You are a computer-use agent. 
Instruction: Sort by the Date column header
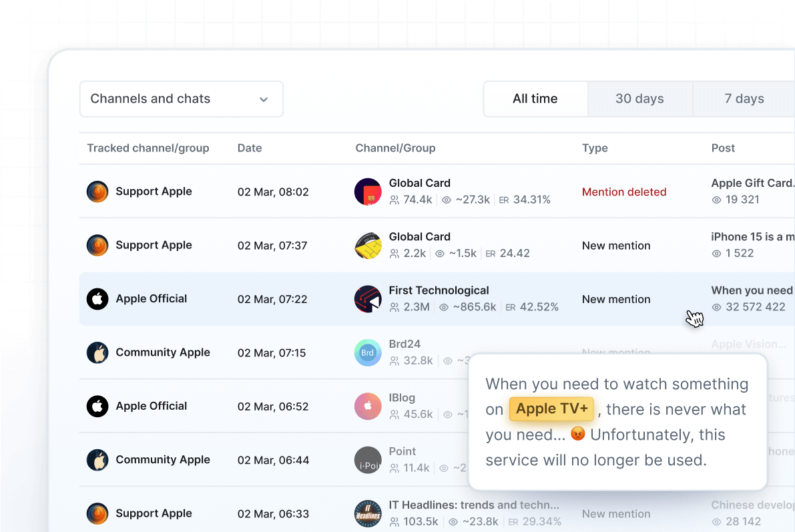pos(250,148)
